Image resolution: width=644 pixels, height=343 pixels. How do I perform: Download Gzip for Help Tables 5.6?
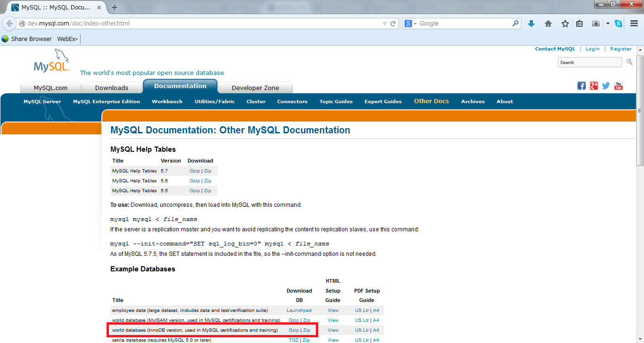click(x=195, y=181)
